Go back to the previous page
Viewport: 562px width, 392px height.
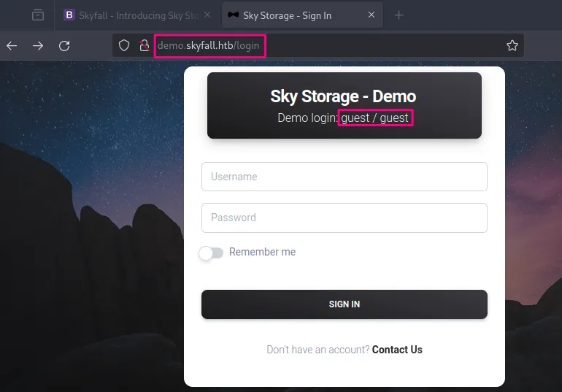coord(12,45)
